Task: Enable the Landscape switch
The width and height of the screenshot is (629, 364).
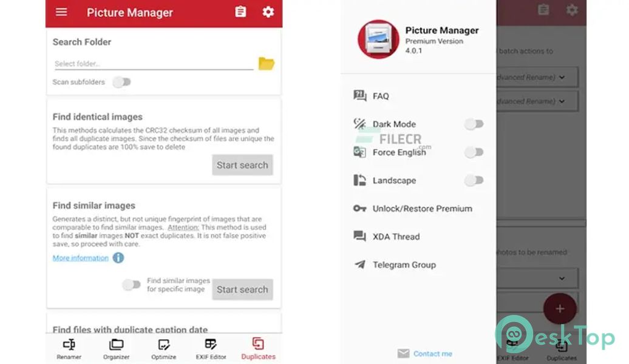Action: (x=474, y=180)
